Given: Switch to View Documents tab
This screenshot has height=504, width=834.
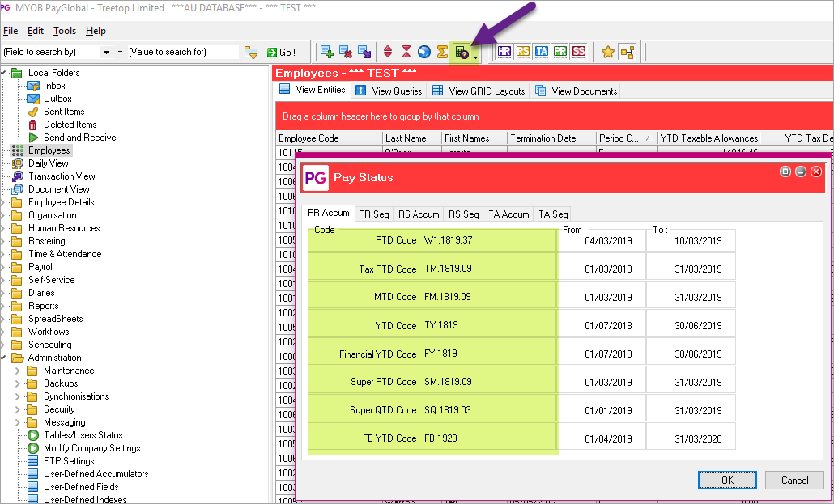Looking at the screenshot, I should point(576,91).
